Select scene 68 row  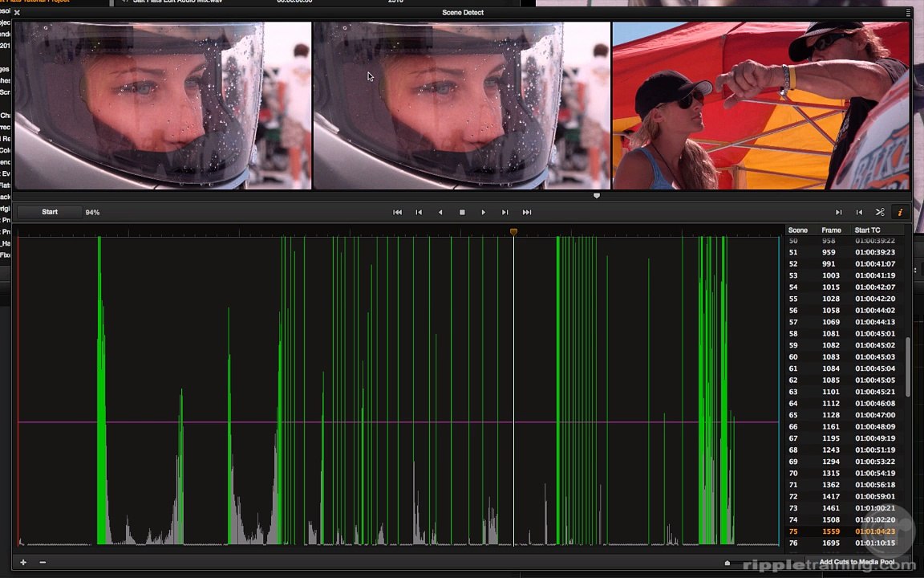pyautogui.click(x=845, y=450)
